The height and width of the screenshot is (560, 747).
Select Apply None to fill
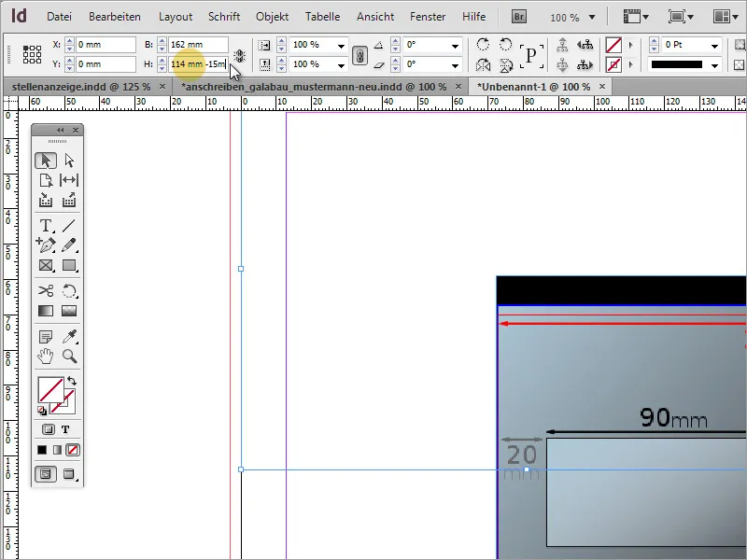[73, 450]
